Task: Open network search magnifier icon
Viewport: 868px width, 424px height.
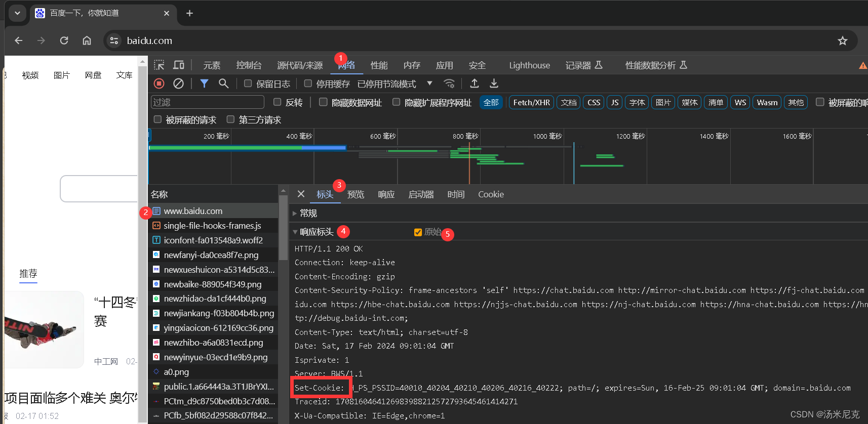Action: 223,83
